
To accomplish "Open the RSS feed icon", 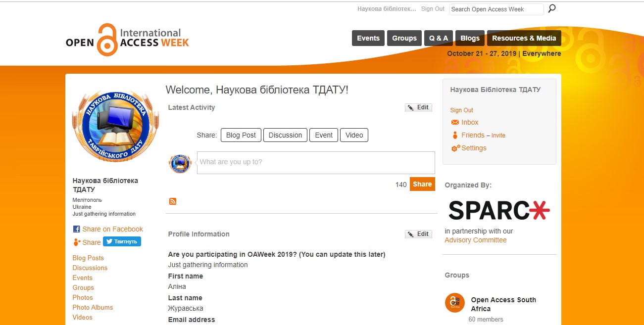I will (173, 201).
